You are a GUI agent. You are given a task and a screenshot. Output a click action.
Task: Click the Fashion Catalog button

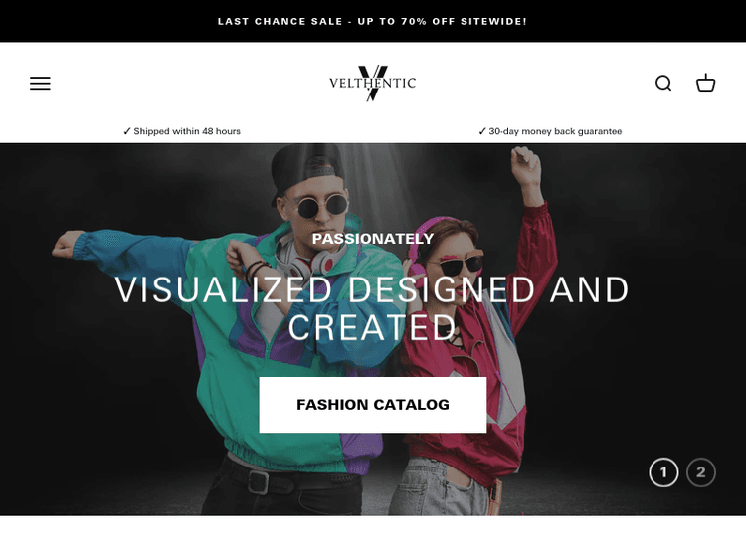(x=373, y=405)
